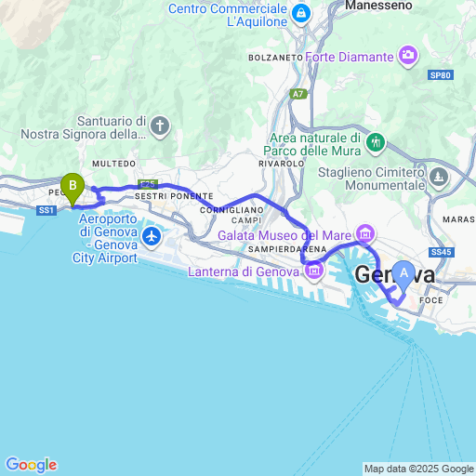Click the Lanterna di Genova museum icon
This screenshot has height=476, width=476.
314,271
